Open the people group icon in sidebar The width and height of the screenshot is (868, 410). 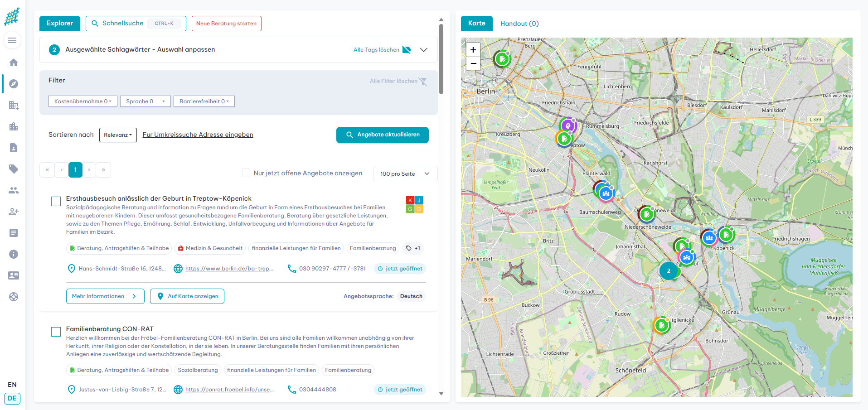tap(14, 190)
